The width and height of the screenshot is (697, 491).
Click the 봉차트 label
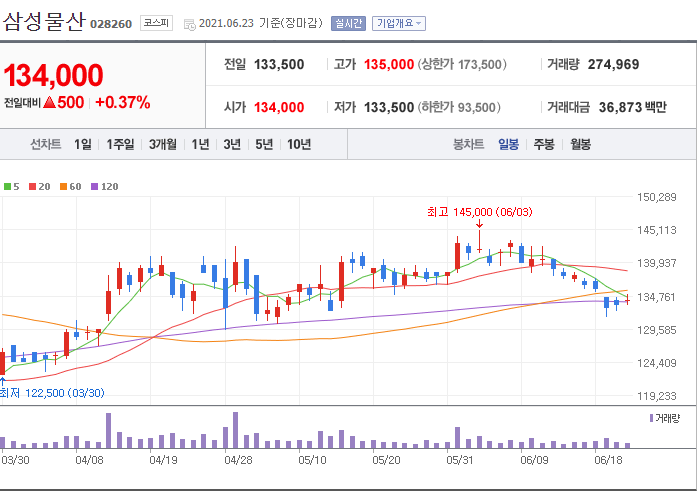point(468,144)
